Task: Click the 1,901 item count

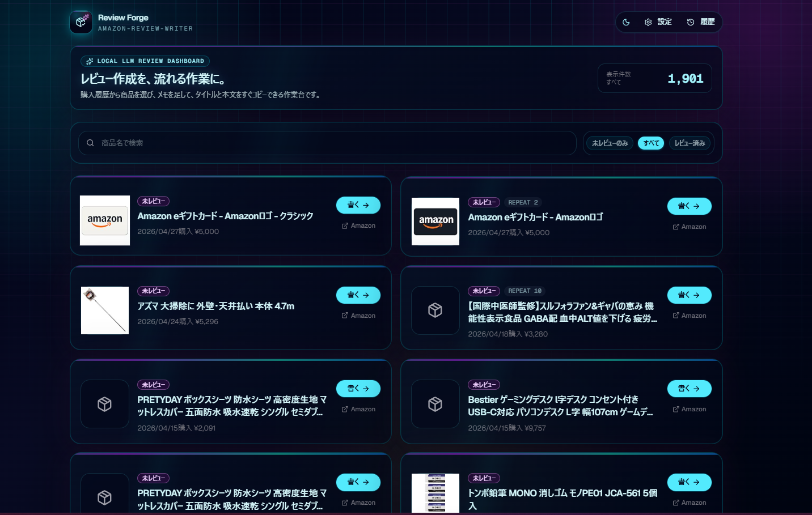Action: click(685, 79)
